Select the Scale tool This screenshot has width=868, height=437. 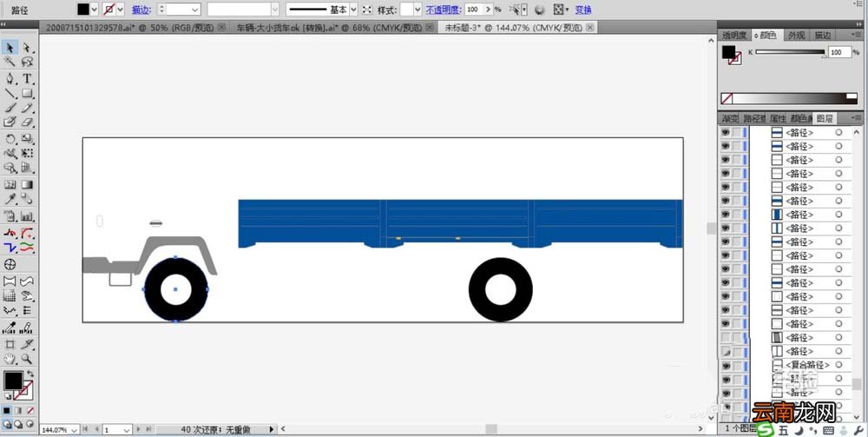click(27, 138)
